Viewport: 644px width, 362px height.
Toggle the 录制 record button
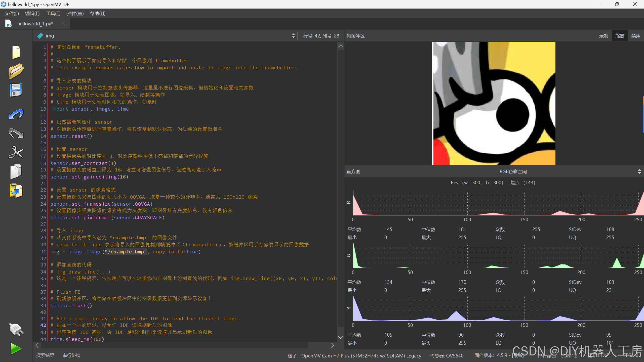tap(603, 36)
